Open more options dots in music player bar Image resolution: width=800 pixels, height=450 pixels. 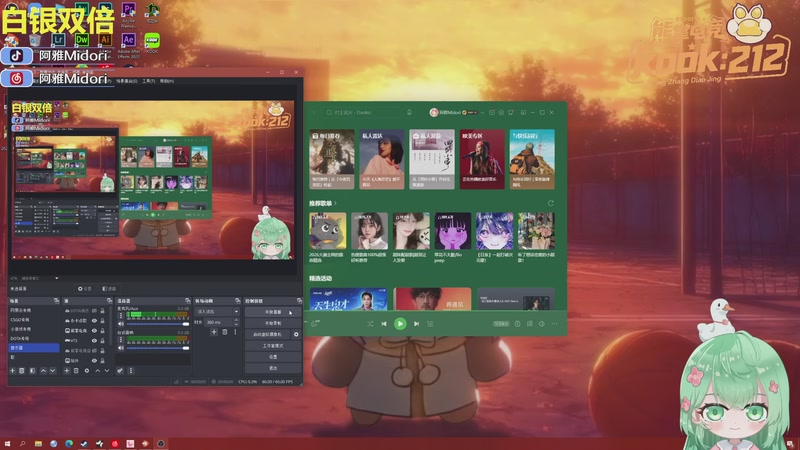pyautogui.click(x=554, y=324)
